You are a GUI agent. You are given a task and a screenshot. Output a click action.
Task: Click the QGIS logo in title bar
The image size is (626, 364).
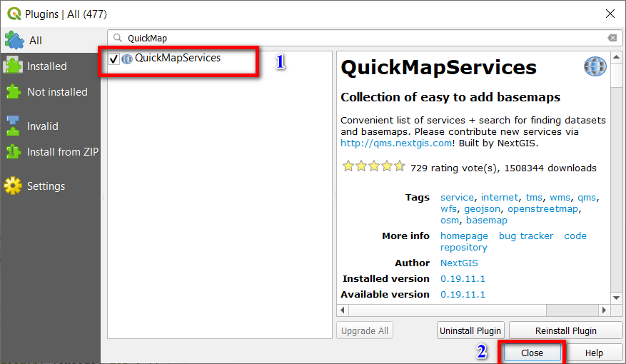(14, 14)
